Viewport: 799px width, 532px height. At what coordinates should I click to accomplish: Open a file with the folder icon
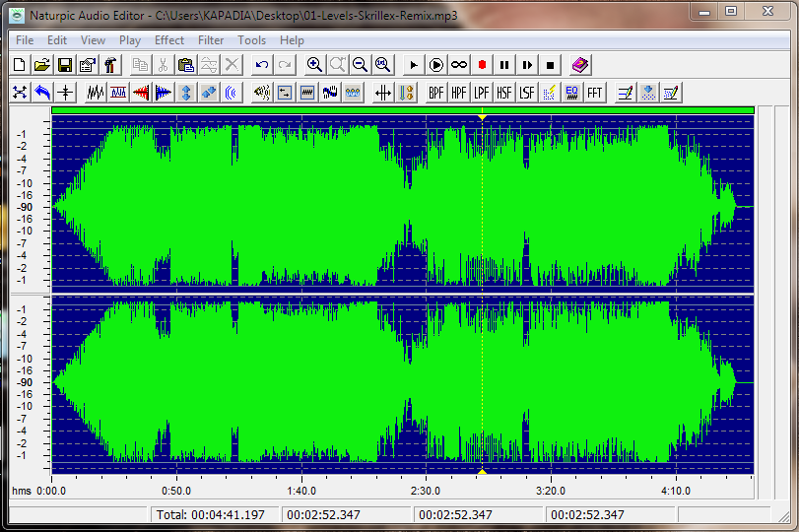coord(41,65)
